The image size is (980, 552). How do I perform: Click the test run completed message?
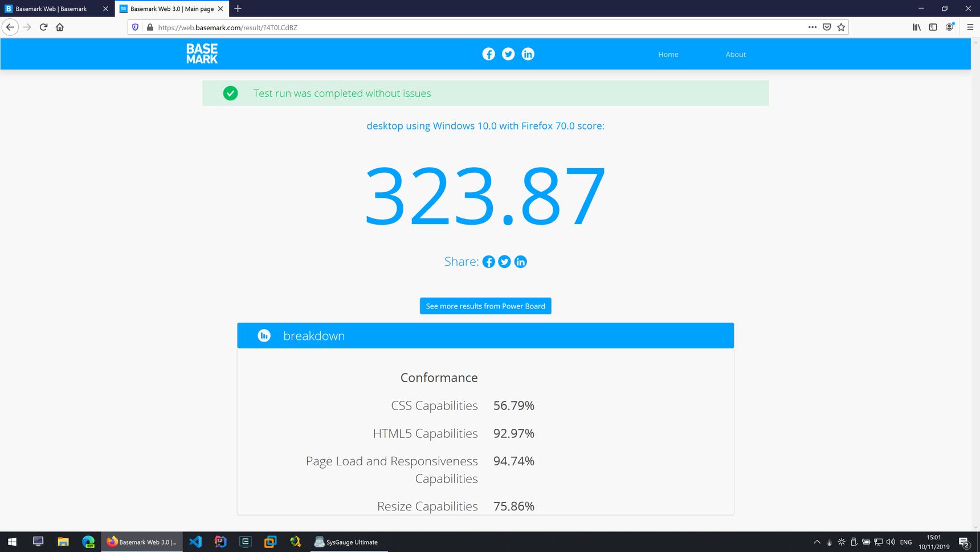[342, 93]
